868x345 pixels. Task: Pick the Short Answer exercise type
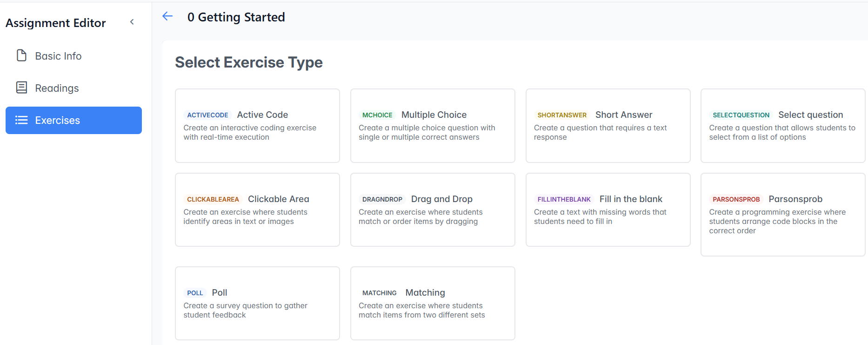pyautogui.click(x=608, y=126)
